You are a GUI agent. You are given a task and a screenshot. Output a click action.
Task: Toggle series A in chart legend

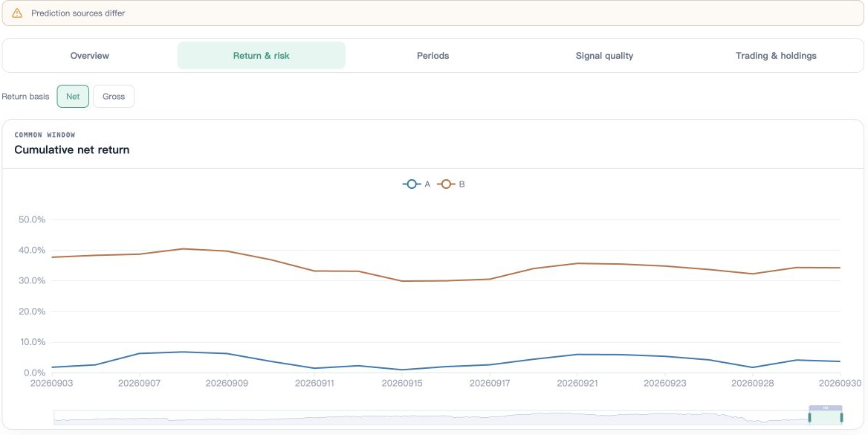point(416,184)
